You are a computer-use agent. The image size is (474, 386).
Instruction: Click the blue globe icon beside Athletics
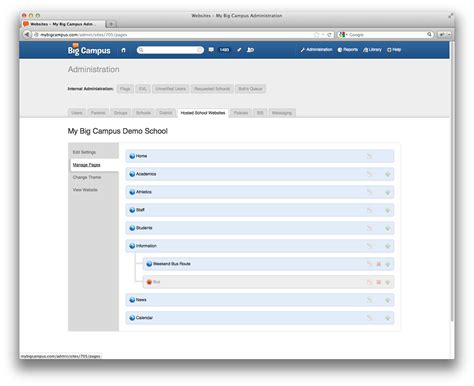[132, 192]
